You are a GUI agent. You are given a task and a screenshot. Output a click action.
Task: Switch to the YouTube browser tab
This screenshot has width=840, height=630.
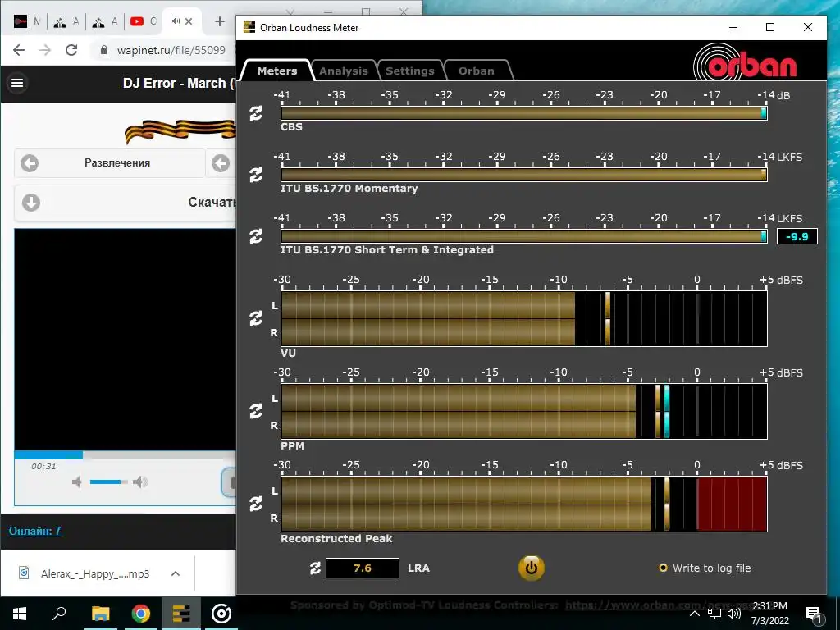coord(143,21)
